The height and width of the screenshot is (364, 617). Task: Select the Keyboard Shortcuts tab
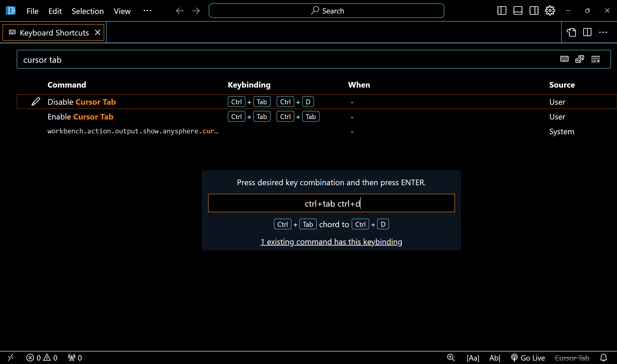(53, 32)
